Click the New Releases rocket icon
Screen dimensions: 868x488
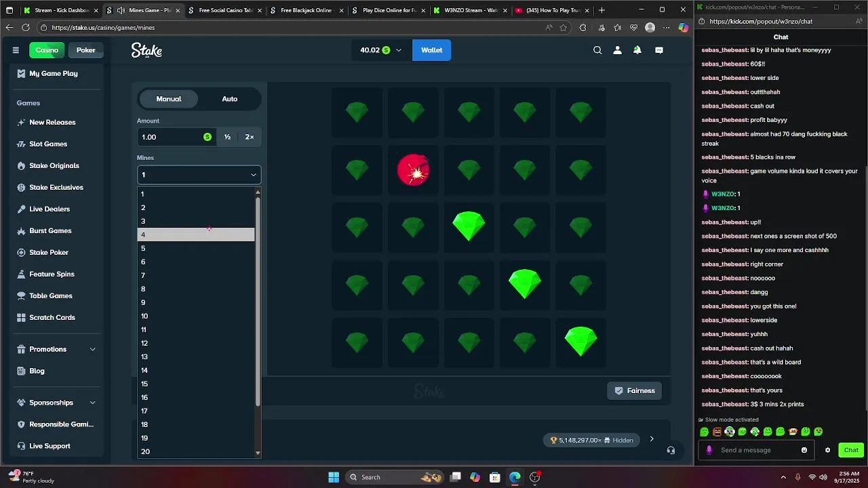(21, 122)
